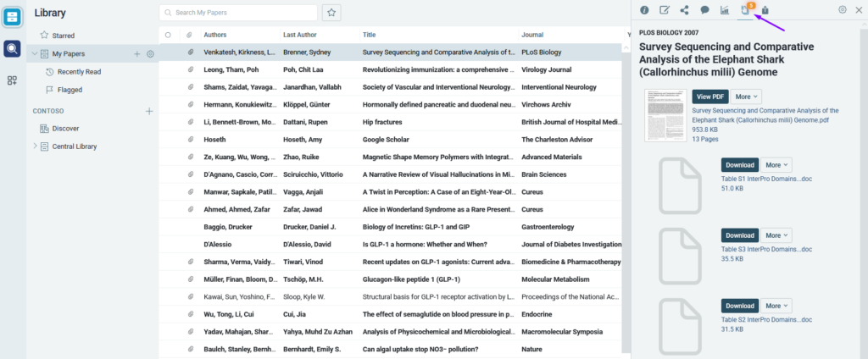Open the metrics chart icon
Screen dimensions: 868x359
point(725,10)
